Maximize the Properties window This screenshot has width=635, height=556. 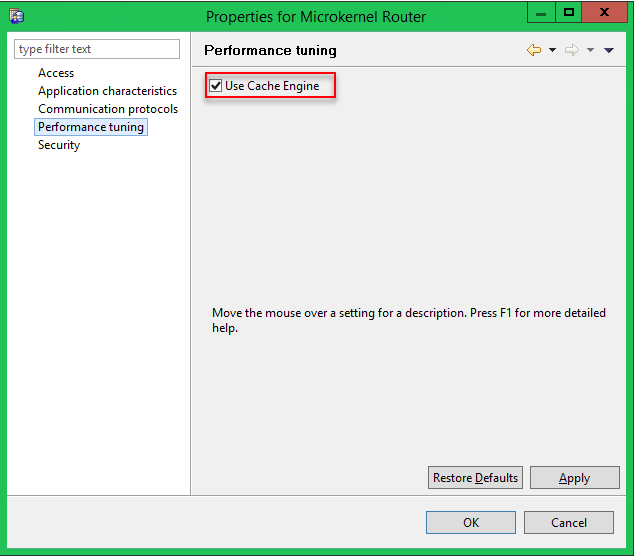pyautogui.click(x=568, y=13)
